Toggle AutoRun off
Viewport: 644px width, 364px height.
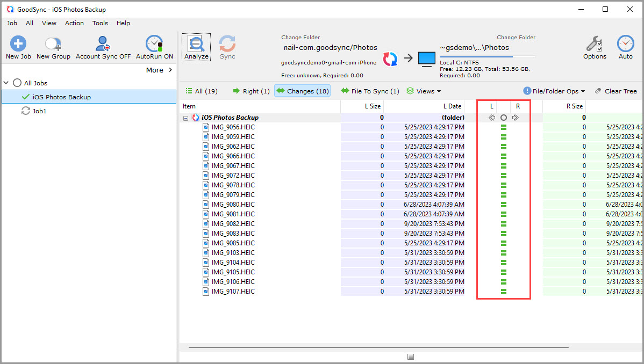point(154,47)
